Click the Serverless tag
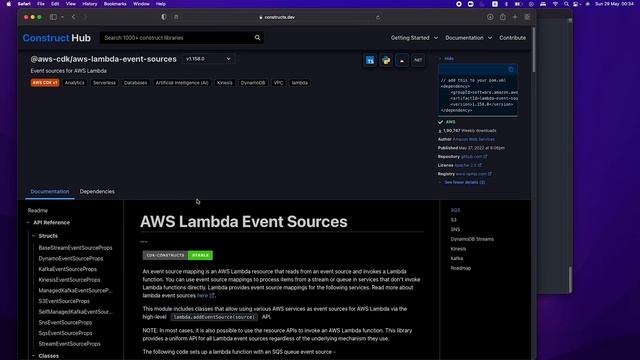Viewport: 640px width, 360px height. tap(104, 83)
